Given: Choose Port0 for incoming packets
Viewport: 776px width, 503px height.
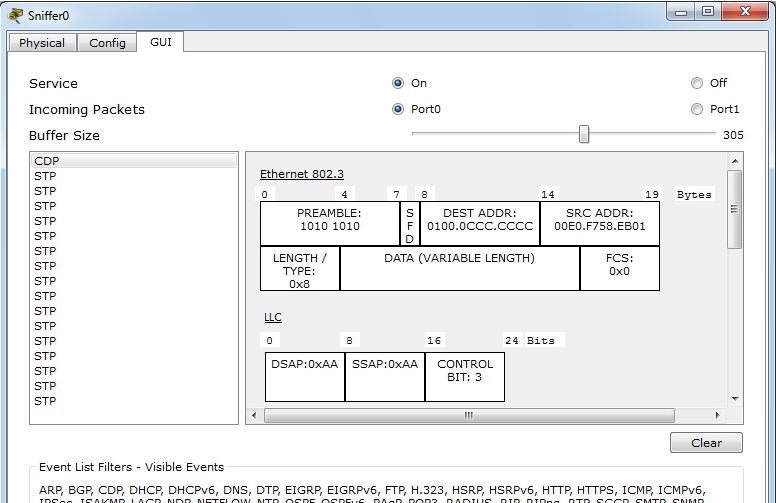Looking at the screenshot, I should (398, 109).
